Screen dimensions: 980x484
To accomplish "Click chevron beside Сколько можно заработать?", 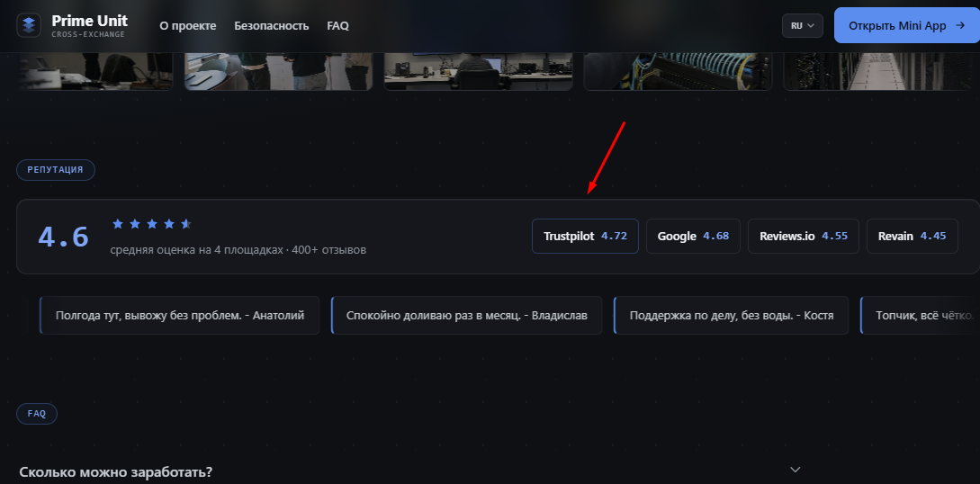I will [x=795, y=469].
